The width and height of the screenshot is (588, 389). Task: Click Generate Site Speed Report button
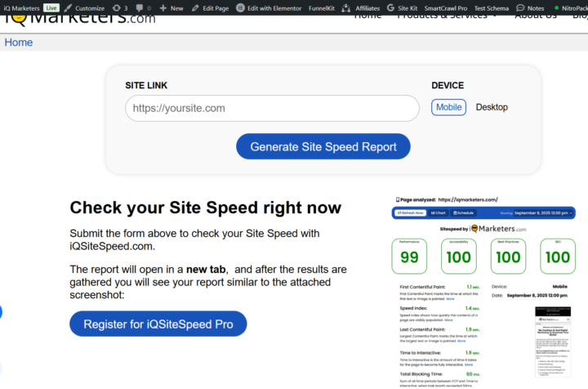[323, 146]
